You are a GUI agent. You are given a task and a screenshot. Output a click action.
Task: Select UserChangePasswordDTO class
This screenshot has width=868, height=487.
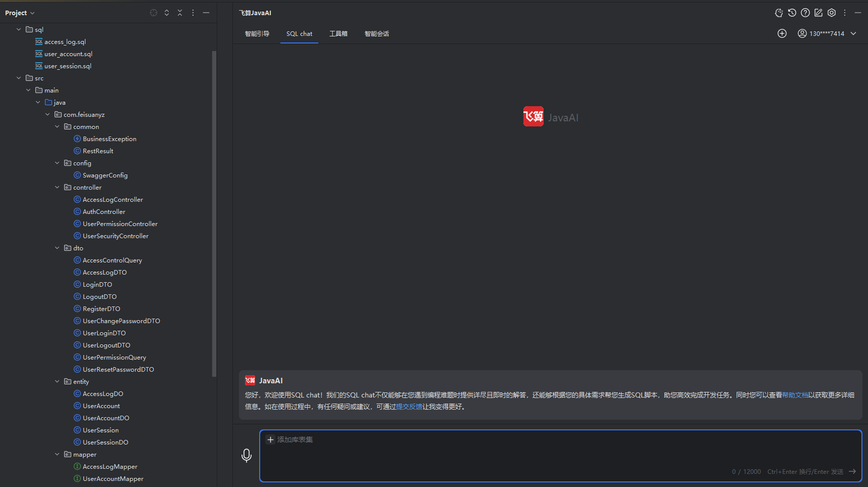[121, 321]
